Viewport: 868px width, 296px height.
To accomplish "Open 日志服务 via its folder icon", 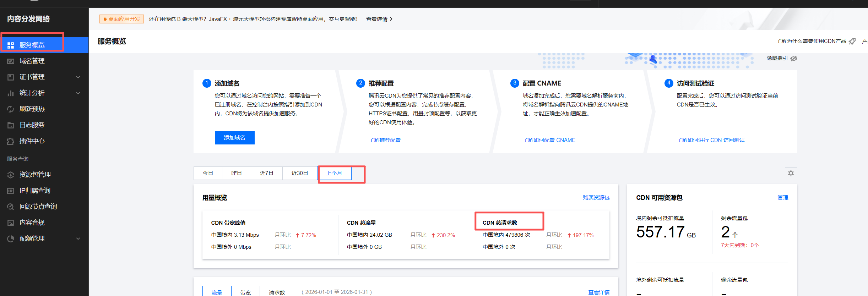I will click(x=11, y=125).
